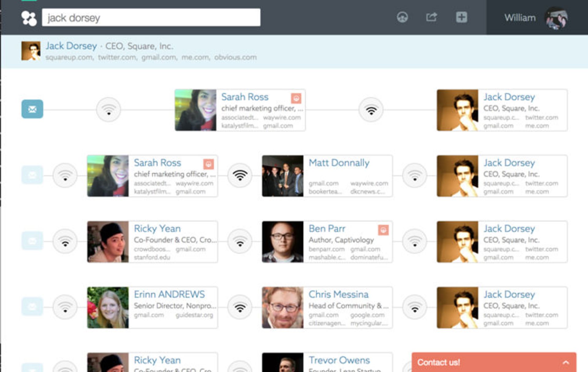This screenshot has height=372, width=588.
Task: Click Erinn ANDREWS profile photo
Action: tap(108, 307)
